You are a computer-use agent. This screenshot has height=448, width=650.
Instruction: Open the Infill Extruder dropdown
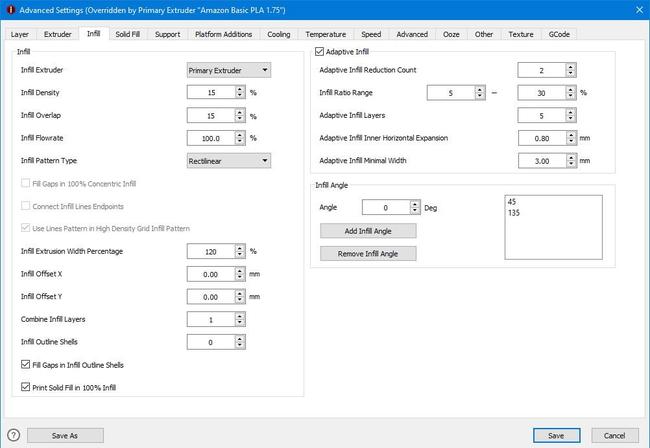click(x=228, y=71)
